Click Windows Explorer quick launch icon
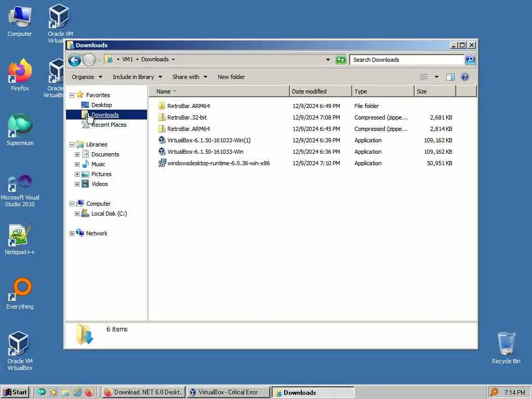The height and width of the screenshot is (399, 532). click(65, 392)
